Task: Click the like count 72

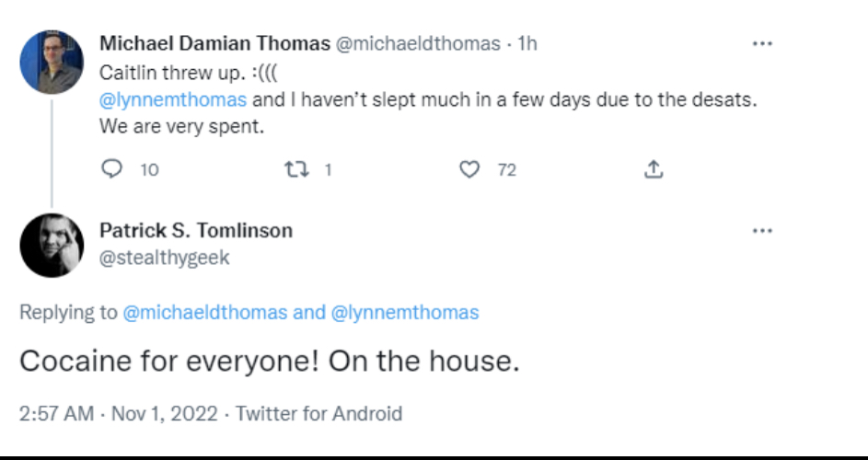Action: pos(507,170)
